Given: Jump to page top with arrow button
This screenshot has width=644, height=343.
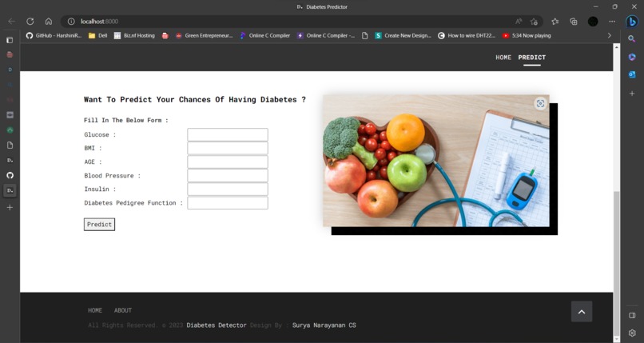Looking at the screenshot, I should click(582, 311).
